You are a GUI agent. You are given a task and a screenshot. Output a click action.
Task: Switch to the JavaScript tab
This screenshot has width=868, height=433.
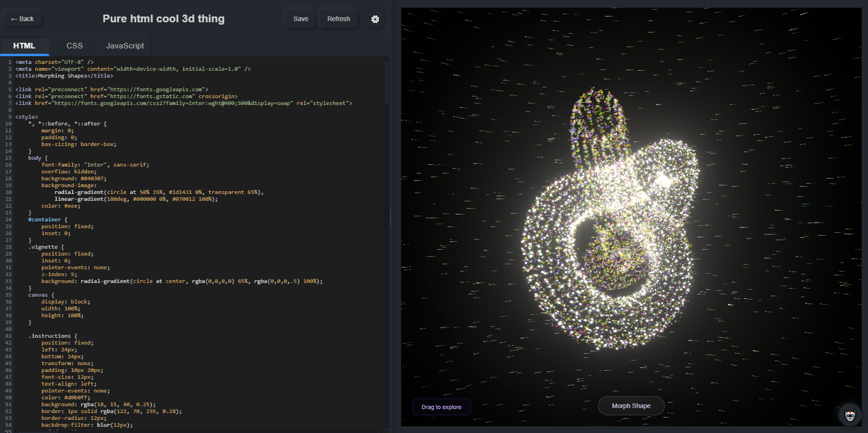point(125,46)
